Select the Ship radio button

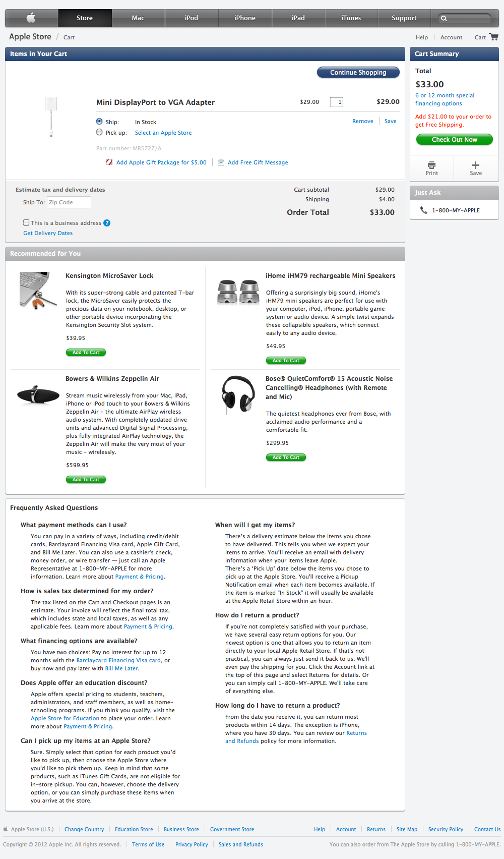(x=99, y=122)
